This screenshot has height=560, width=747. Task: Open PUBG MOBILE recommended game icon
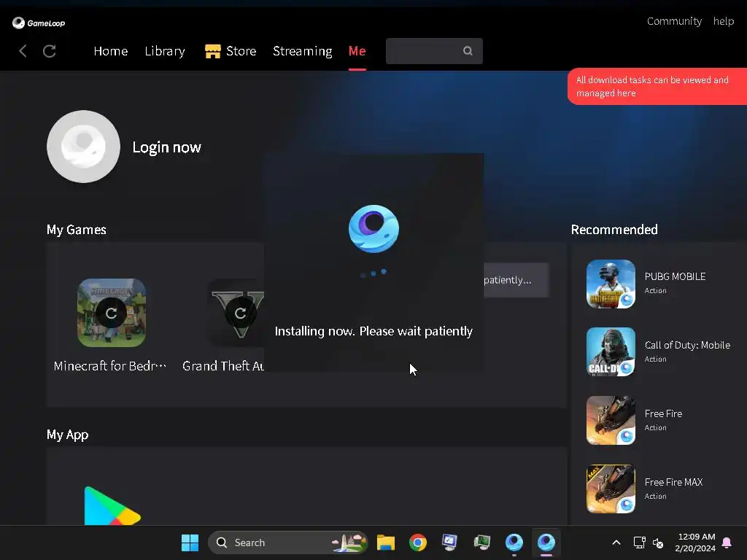[x=611, y=284]
